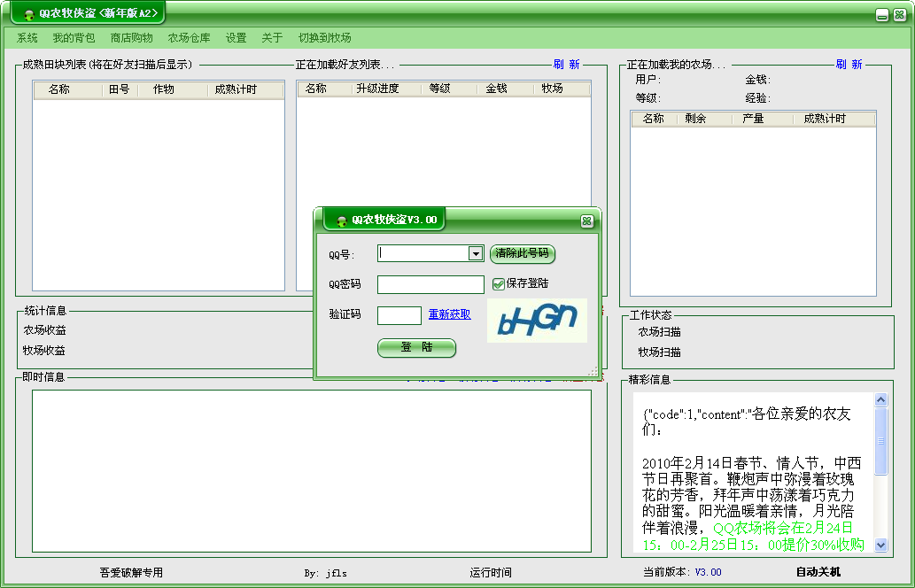Open the 设置 menu

tap(236, 38)
